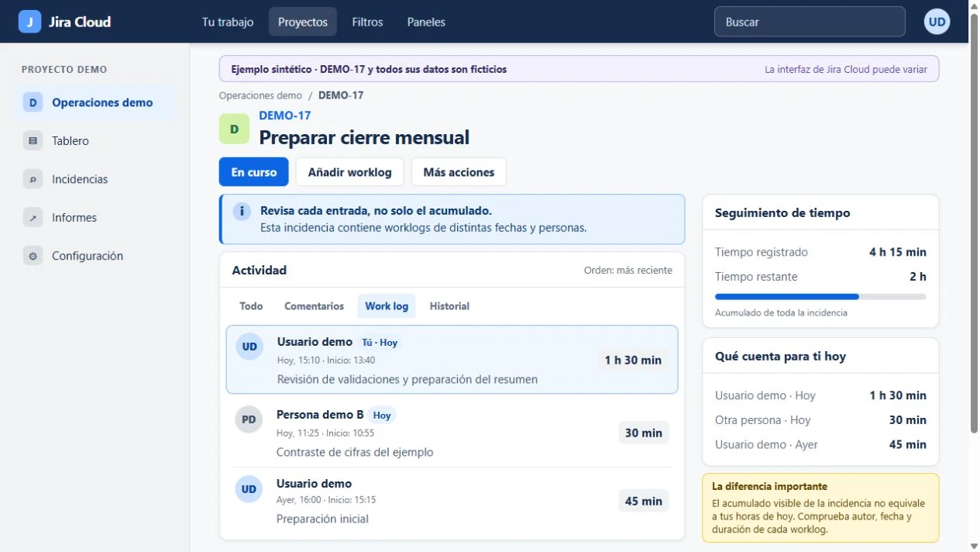Image resolution: width=980 pixels, height=552 pixels.
Task: Click the Seguimiento de tiempo heading
Action: pos(782,213)
